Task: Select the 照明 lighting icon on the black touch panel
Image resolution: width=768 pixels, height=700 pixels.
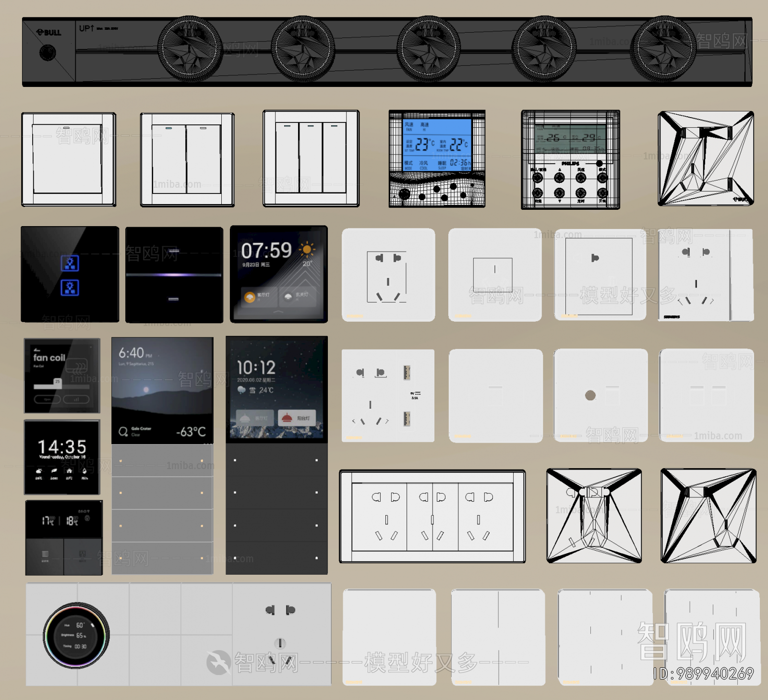Action: (70, 263)
